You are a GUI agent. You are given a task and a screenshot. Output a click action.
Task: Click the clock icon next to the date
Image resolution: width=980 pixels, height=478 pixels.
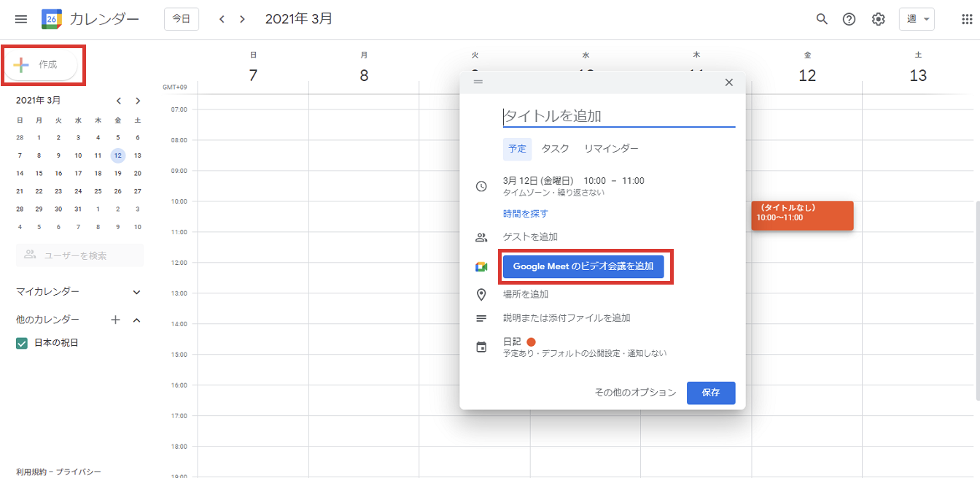(x=481, y=180)
